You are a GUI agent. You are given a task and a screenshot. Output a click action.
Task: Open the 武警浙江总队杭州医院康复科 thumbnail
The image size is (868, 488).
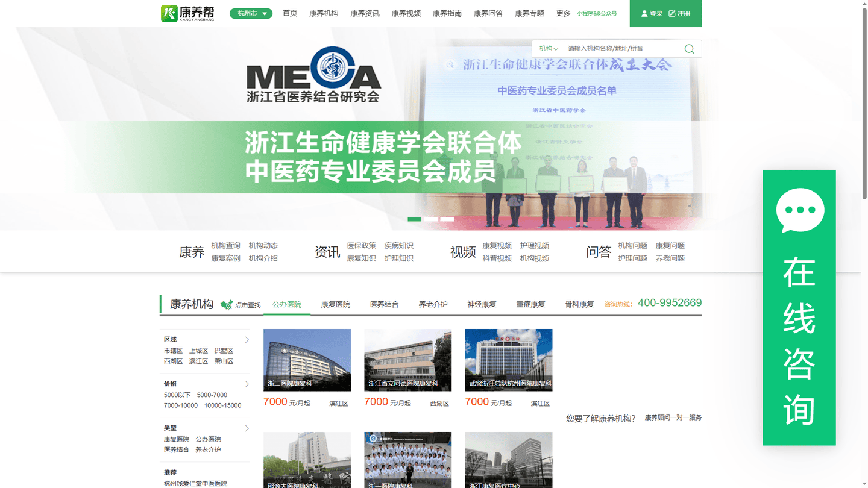pos(508,360)
